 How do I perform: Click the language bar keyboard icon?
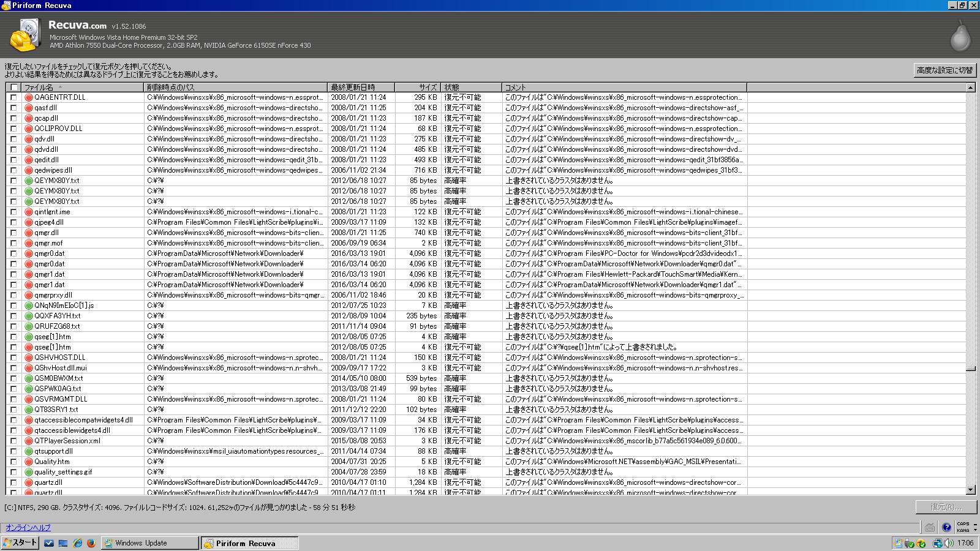tap(930, 527)
